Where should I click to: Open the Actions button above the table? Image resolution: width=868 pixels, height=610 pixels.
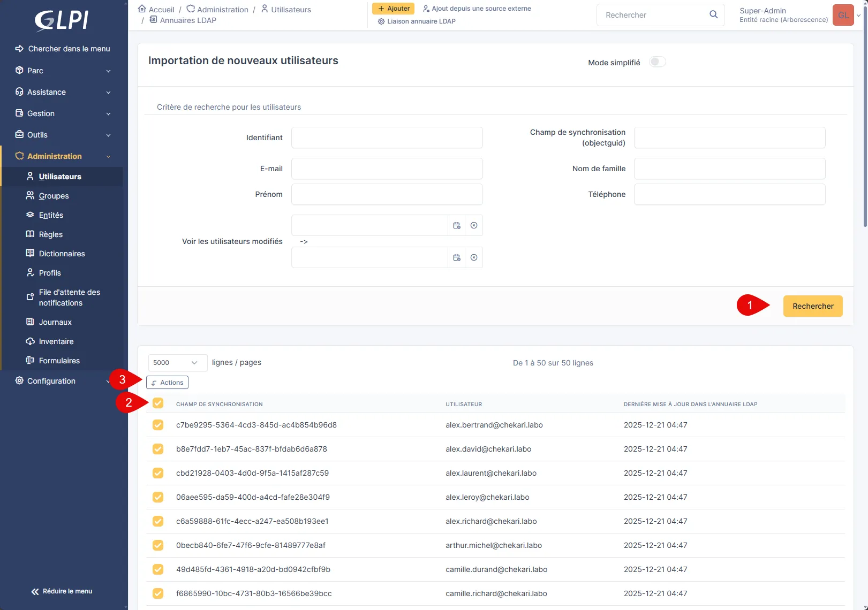click(167, 383)
